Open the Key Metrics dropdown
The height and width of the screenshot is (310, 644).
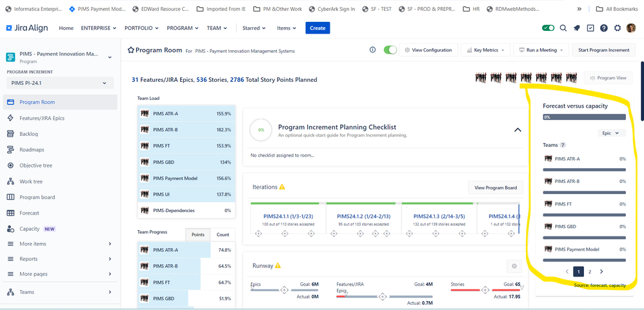click(x=485, y=50)
